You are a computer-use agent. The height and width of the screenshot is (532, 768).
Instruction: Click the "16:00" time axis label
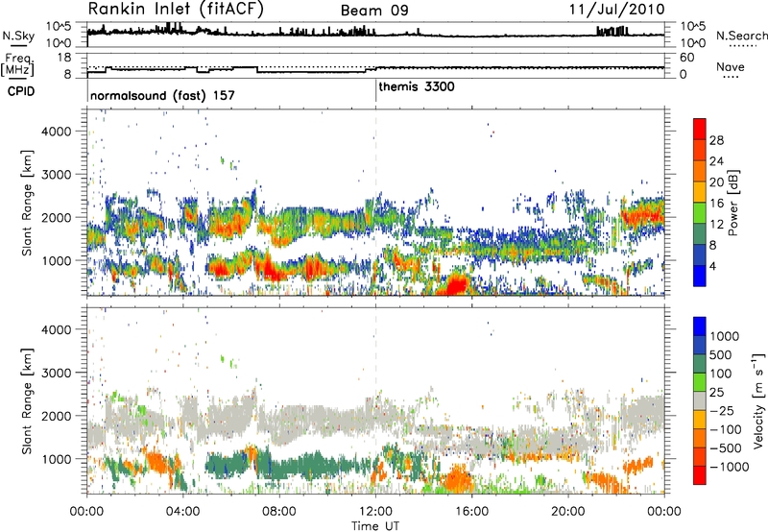pos(471,512)
